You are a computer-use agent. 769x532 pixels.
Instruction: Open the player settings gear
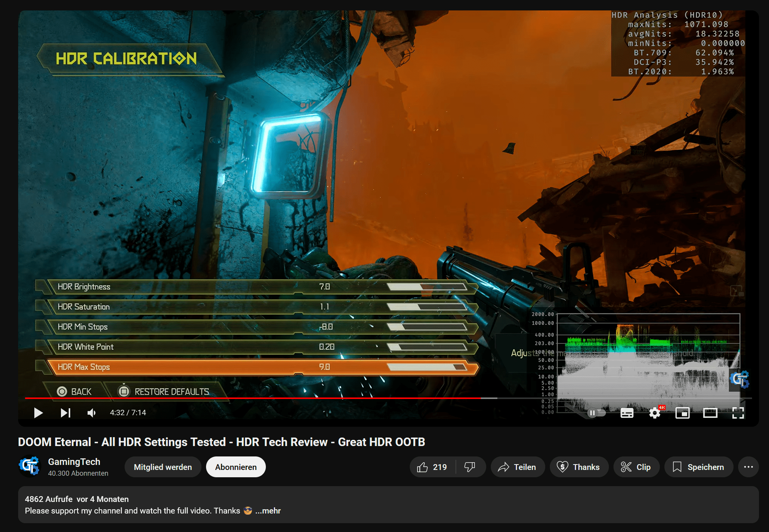coord(655,413)
